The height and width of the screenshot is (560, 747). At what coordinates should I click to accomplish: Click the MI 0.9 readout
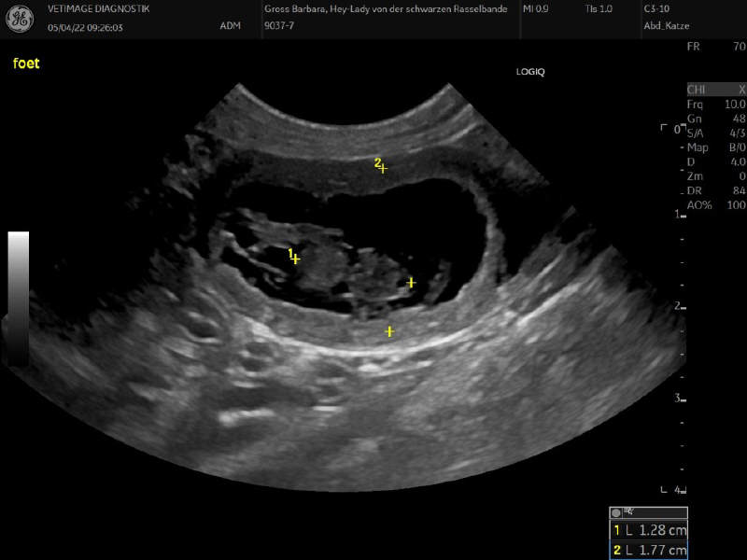535,8
